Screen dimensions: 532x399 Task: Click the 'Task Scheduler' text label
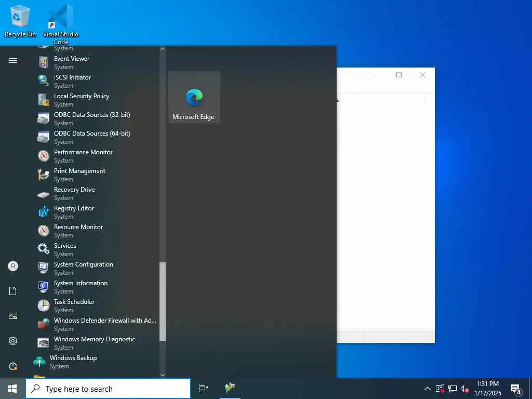(x=74, y=302)
